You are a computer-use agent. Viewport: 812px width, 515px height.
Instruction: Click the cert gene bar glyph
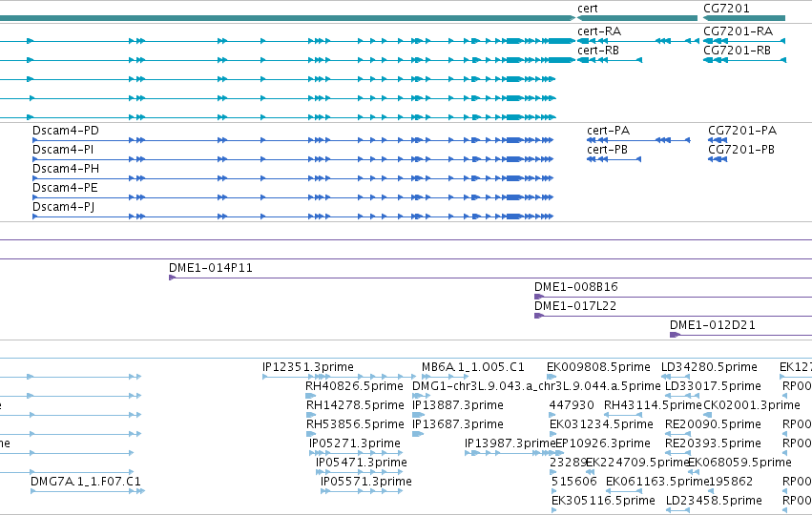[x=637, y=18]
